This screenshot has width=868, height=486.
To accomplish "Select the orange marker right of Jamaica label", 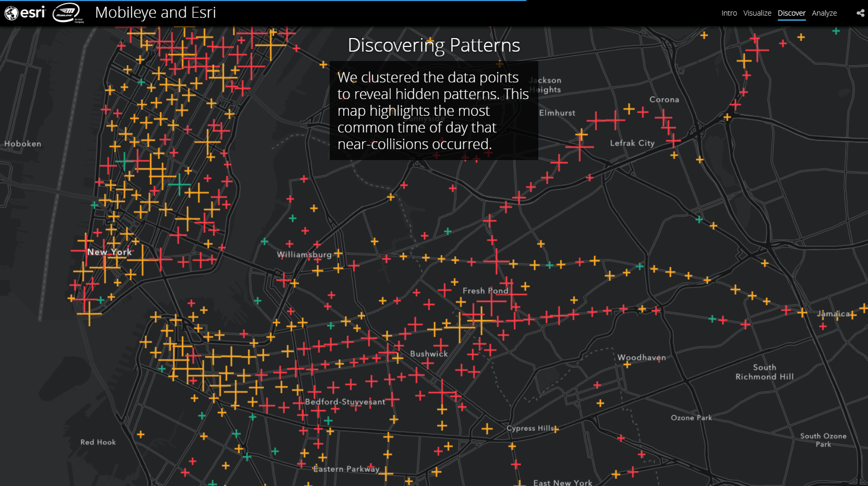I will click(x=853, y=315).
